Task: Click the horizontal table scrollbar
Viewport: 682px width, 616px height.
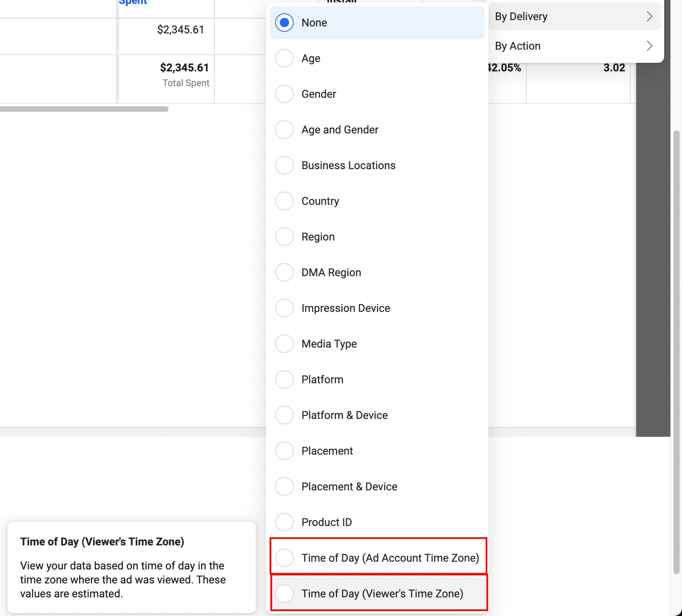Action: [x=84, y=109]
